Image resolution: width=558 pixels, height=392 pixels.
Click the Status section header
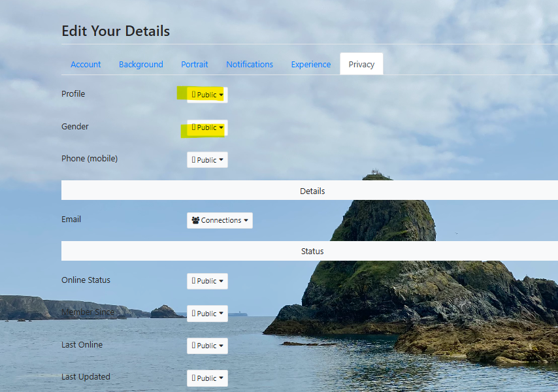[310, 251]
